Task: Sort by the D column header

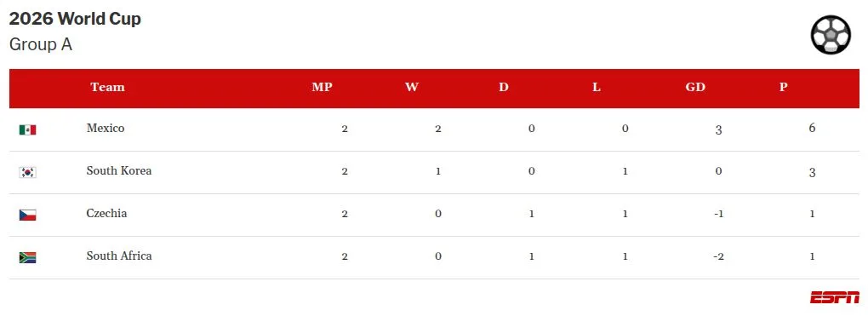Action: click(503, 87)
